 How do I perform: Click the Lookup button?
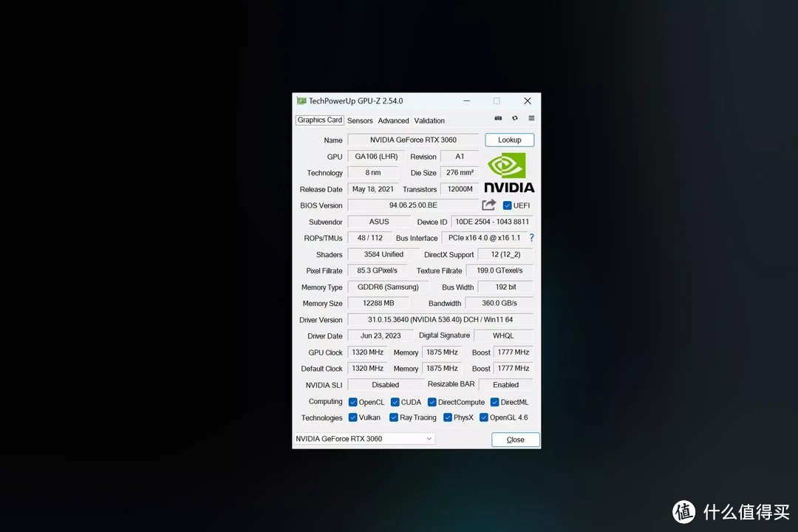509,140
